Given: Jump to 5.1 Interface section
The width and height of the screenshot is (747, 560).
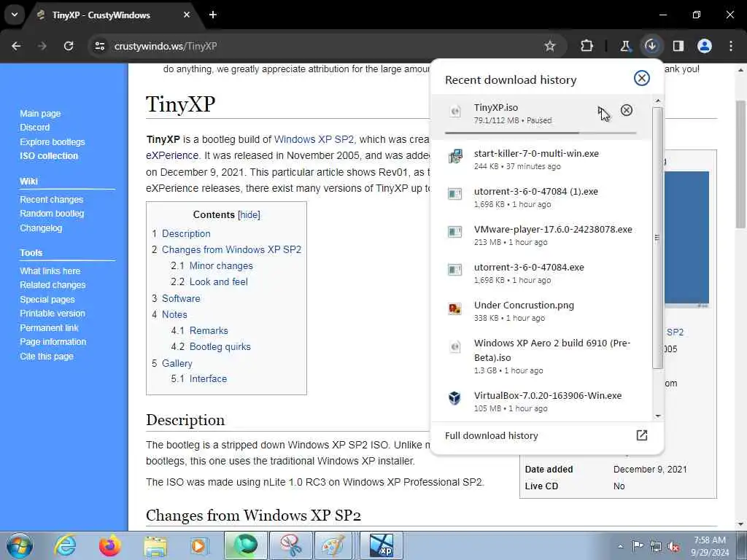Looking at the screenshot, I should click(x=208, y=379).
